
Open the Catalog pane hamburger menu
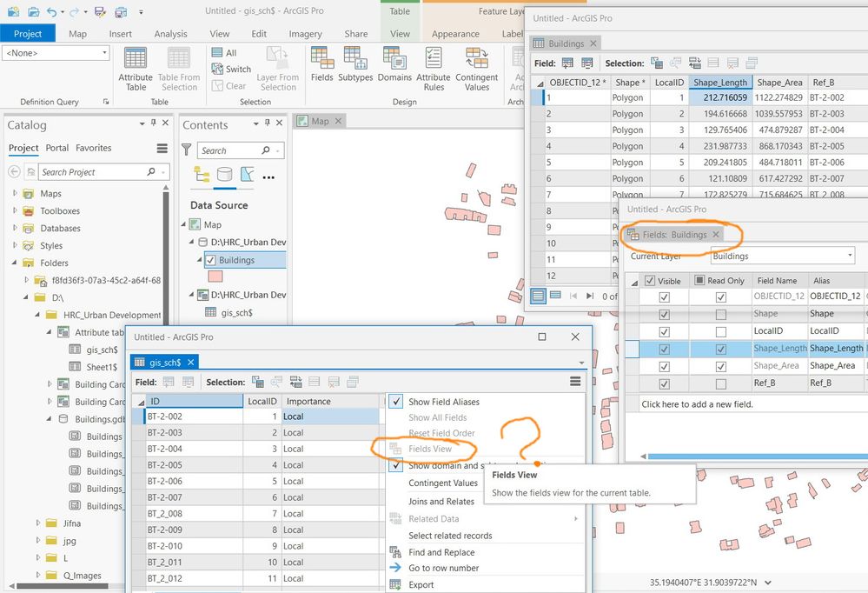[162, 148]
